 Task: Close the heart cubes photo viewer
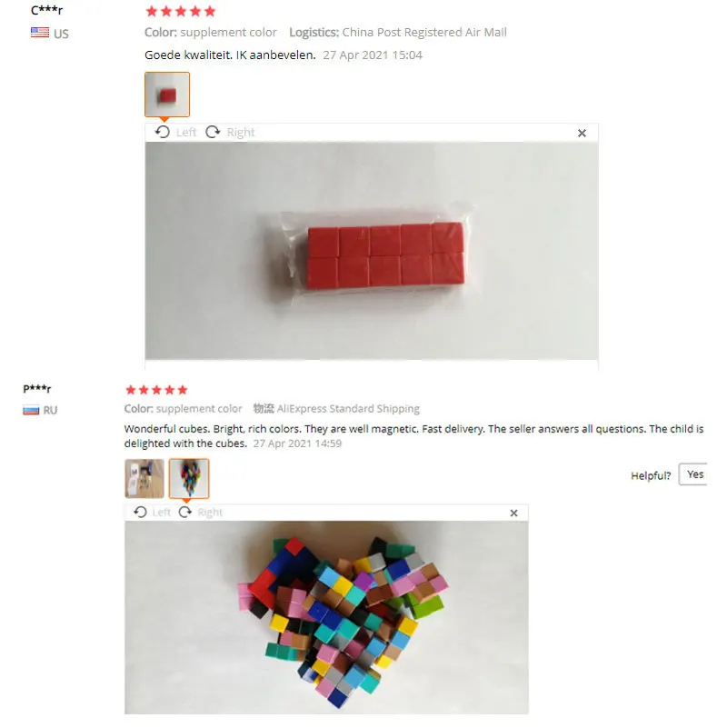[x=514, y=513]
